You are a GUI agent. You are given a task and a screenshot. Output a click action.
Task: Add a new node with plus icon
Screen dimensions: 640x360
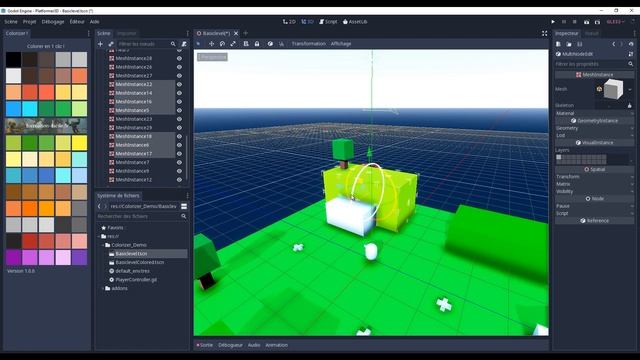[x=100, y=44]
